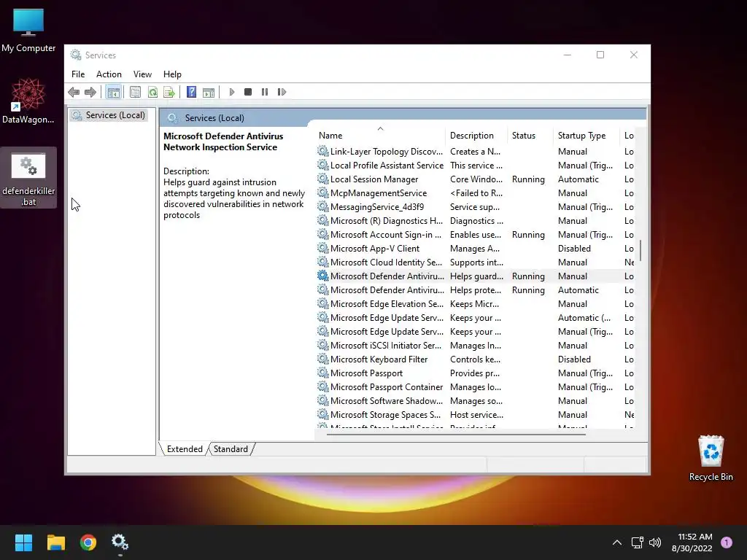Select defenderkiller.bat desktop file
The image size is (747, 560).
[x=28, y=178]
